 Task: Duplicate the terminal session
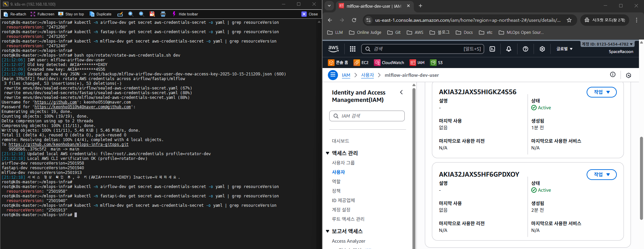pos(100,14)
